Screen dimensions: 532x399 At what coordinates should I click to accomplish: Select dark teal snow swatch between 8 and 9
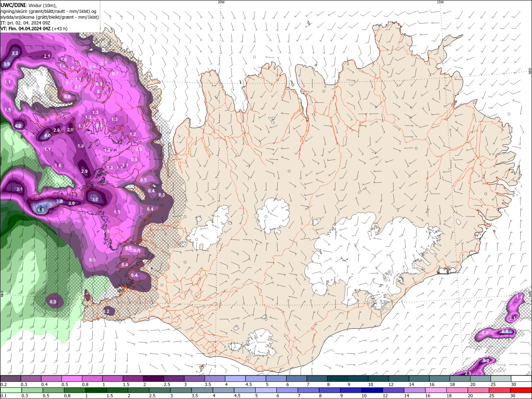click(337, 379)
